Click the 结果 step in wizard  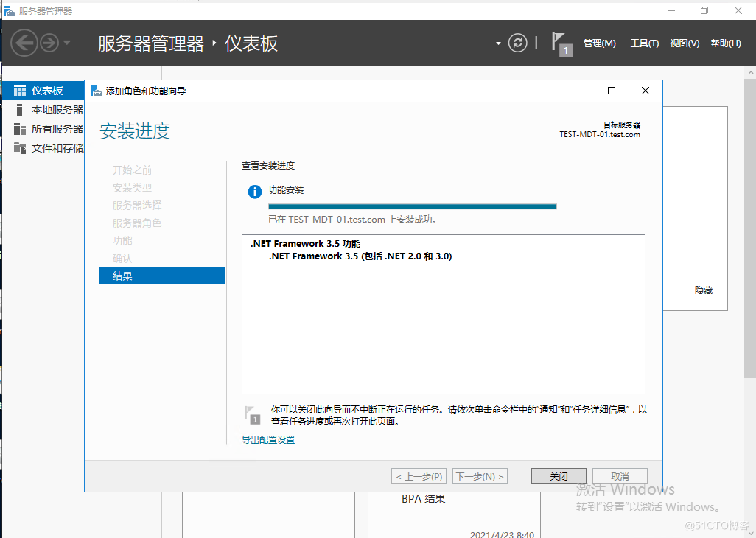pos(163,276)
